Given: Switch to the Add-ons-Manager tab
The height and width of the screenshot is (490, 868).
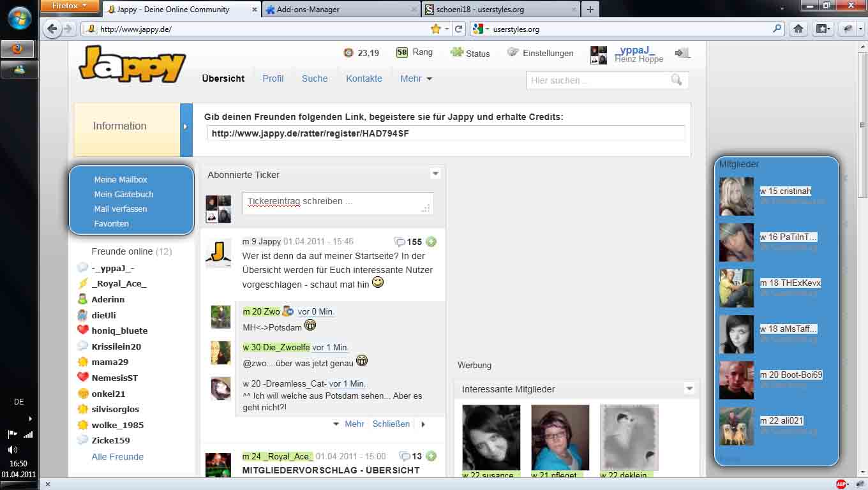Looking at the screenshot, I should point(341,10).
